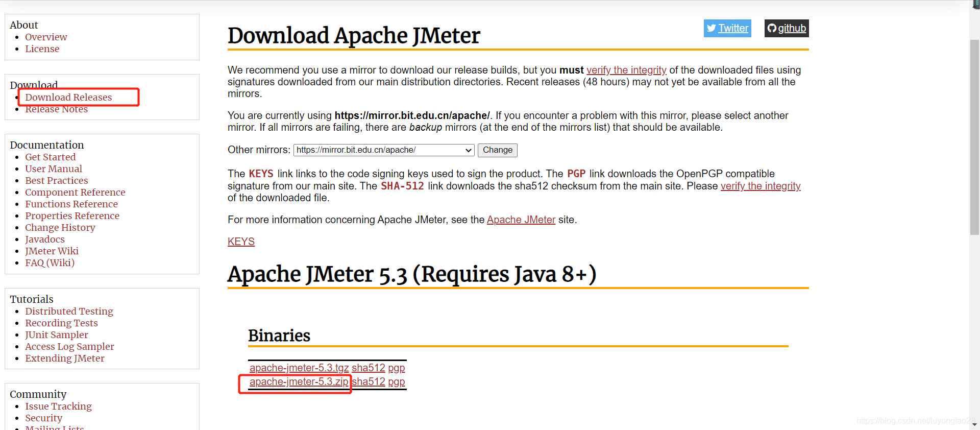Open Distributed Testing tutorial
980x430 pixels.
pyautogui.click(x=69, y=311)
